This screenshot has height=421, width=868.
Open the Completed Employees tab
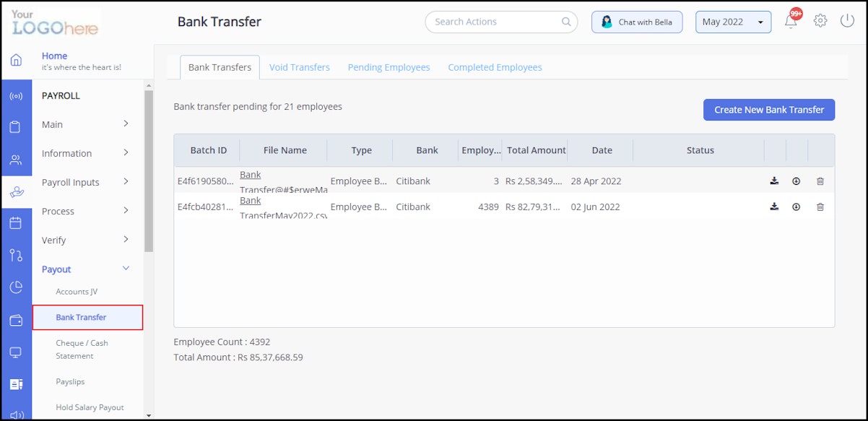(x=495, y=66)
